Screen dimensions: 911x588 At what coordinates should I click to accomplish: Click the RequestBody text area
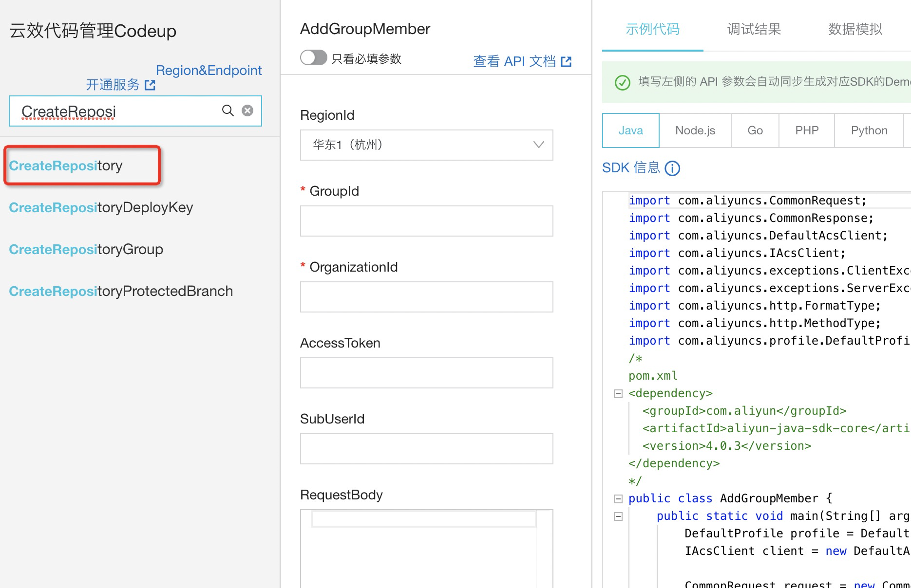pos(427,549)
